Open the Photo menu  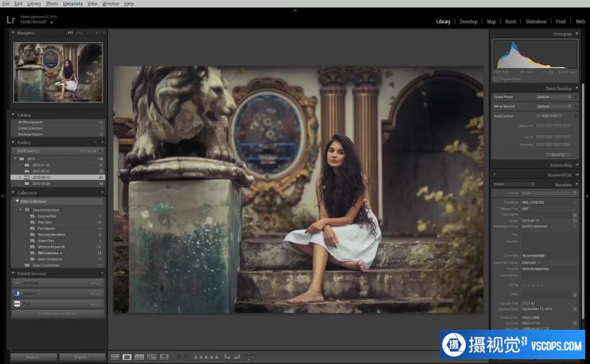coord(52,3)
